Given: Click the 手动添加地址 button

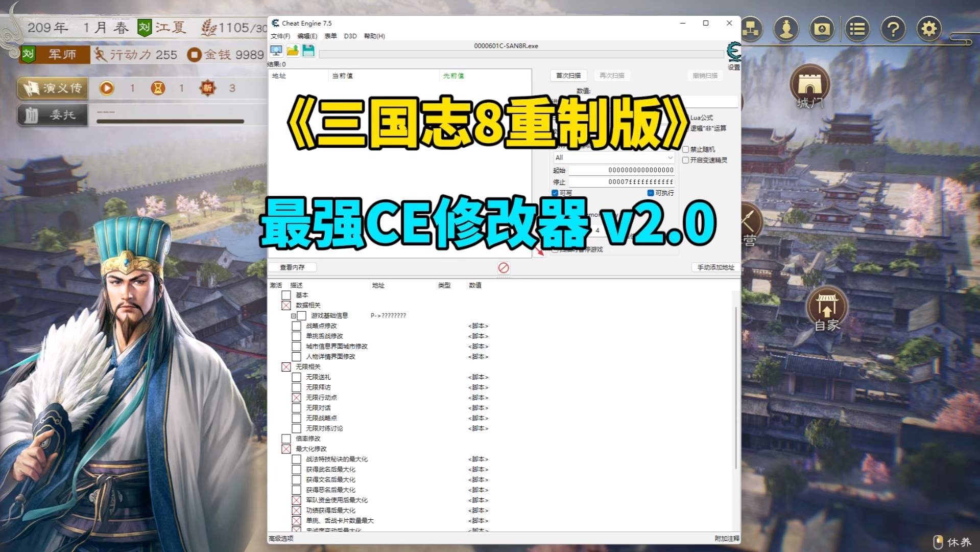Looking at the screenshot, I should point(716,267).
